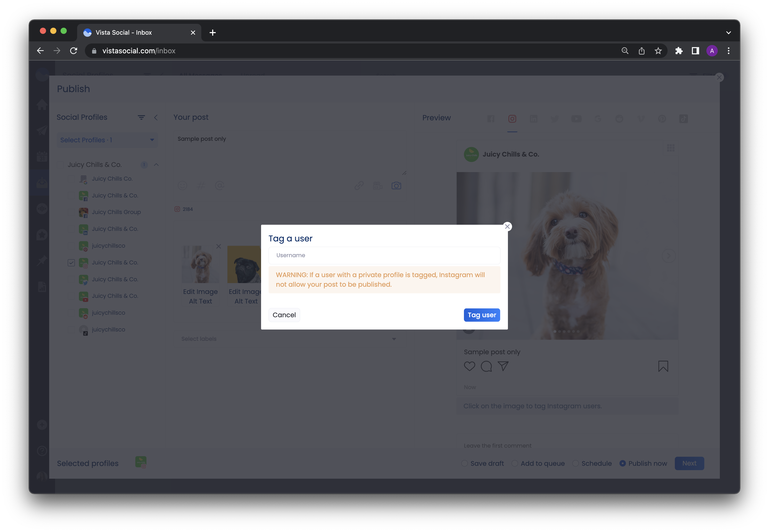This screenshot has width=769, height=532.
Task: Click the grid view icon in preview
Action: click(671, 148)
